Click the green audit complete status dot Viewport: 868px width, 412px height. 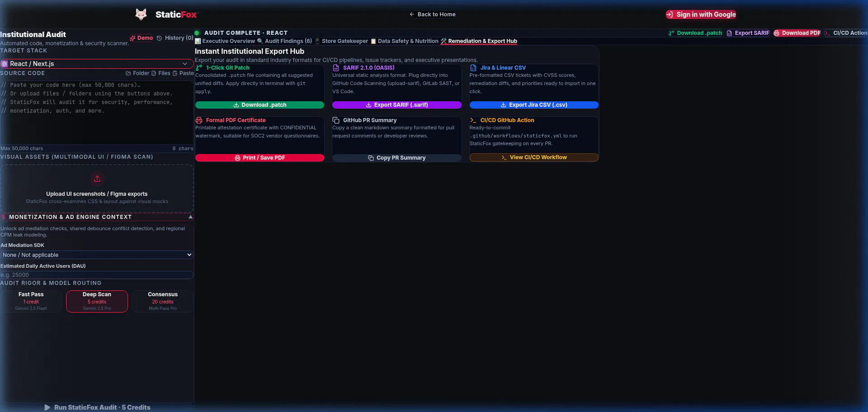pyautogui.click(x=197, y=33)
